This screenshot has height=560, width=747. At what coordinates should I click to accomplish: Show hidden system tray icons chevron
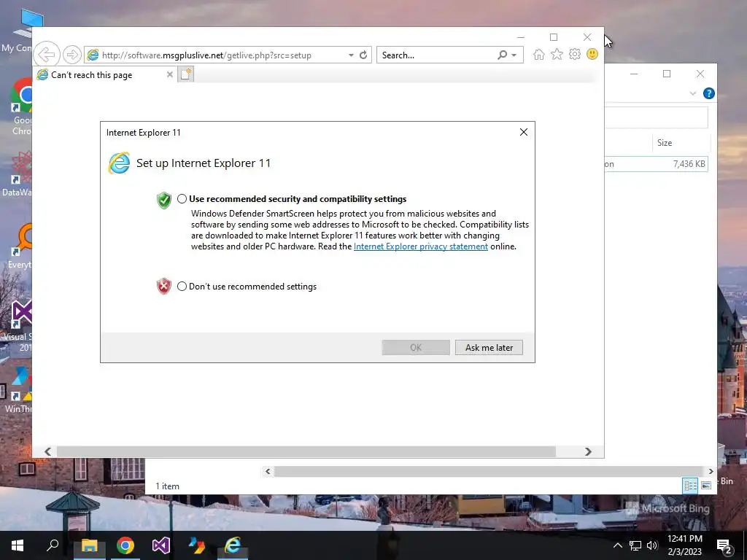point(617,545)
